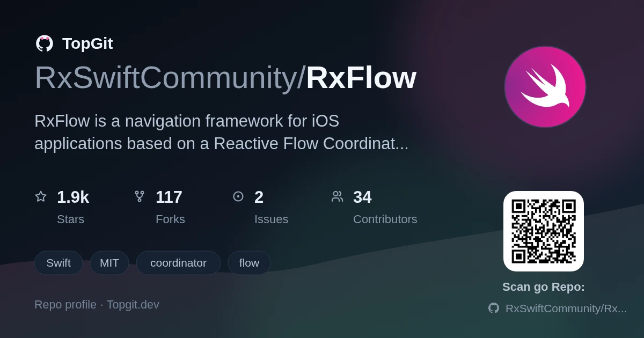Click the 'Scan go Repo:' label
This screenshot has height=338, width=644.
(x=544, y=287)
